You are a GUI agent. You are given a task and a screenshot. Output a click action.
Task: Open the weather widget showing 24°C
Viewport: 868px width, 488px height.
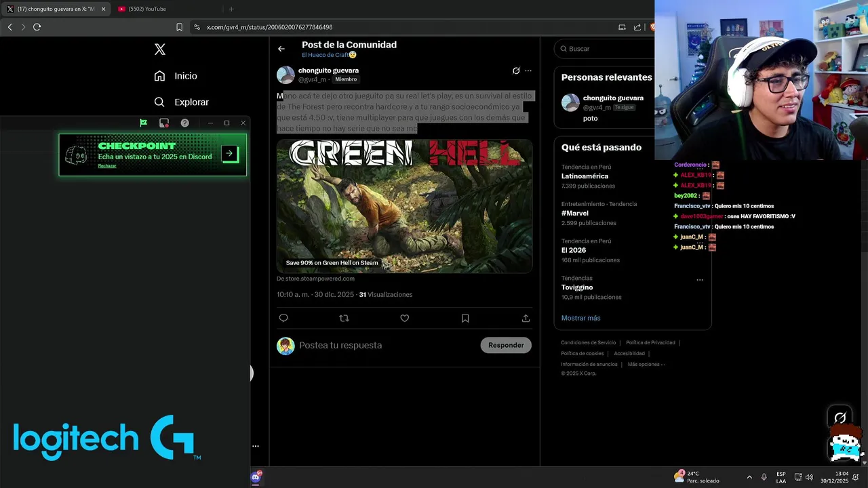tap(696, 477)
